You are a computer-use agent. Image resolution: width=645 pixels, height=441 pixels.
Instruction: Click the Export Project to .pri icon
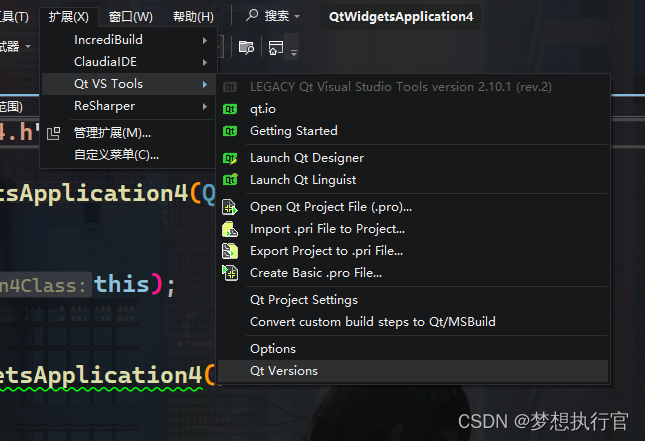pos(230,251)
